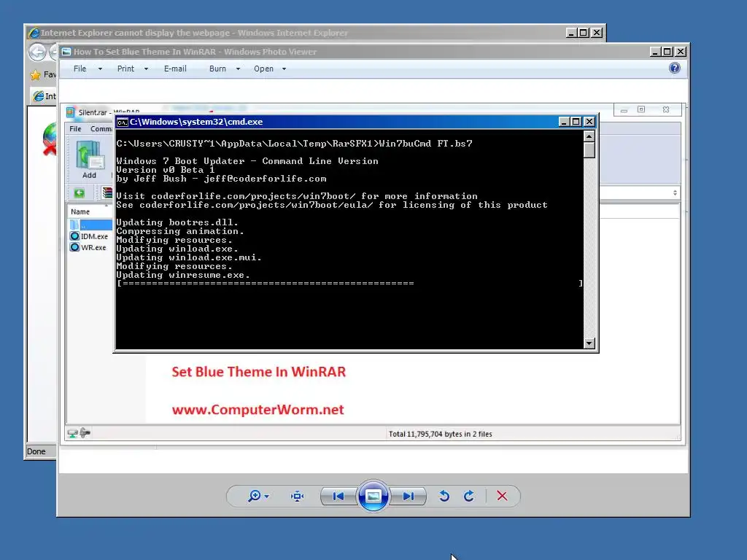Screen dimensions: 747x560
Task: Click cmd.exe scrollbar up arrow
Action: point(589,136)
